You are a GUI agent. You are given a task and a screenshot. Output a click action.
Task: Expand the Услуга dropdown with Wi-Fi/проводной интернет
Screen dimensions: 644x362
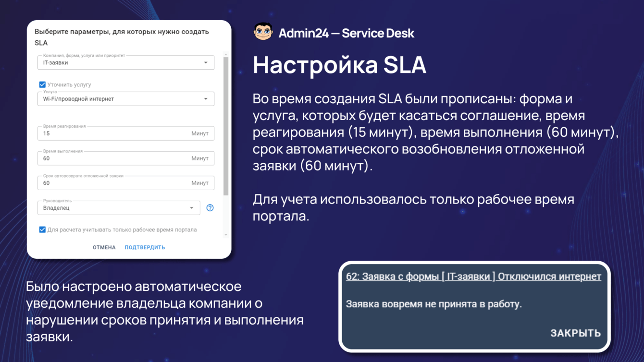[126, 99]
